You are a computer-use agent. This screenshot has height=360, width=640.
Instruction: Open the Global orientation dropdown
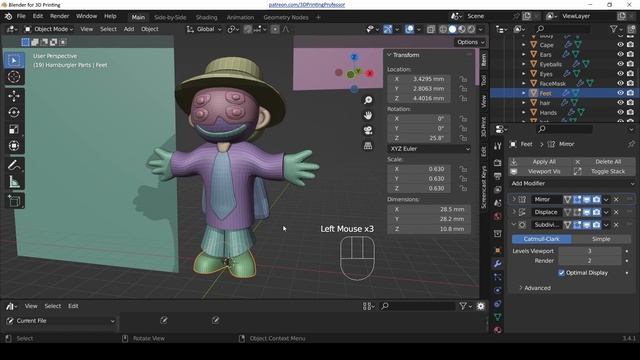204,29
